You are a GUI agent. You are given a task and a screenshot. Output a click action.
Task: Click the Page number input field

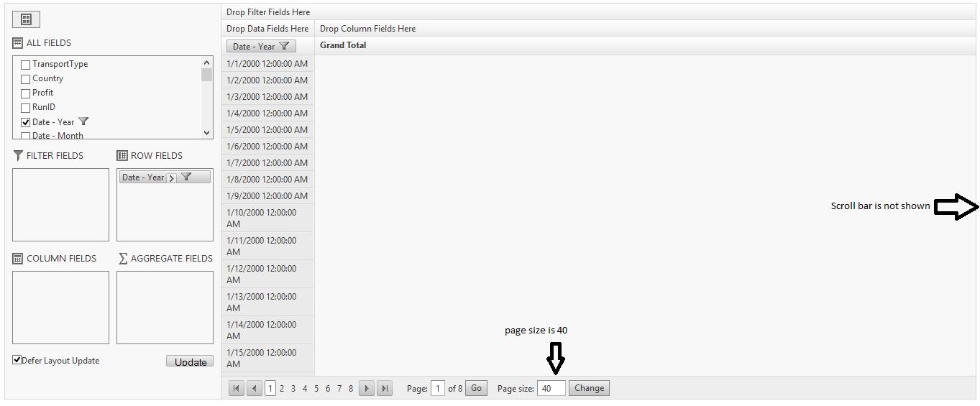438,389
